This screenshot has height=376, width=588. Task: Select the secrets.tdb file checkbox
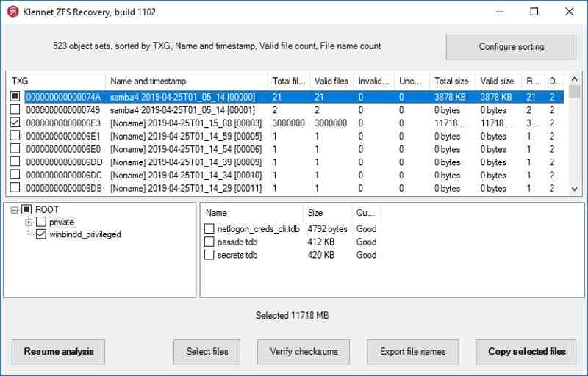[x=209, y=256]
